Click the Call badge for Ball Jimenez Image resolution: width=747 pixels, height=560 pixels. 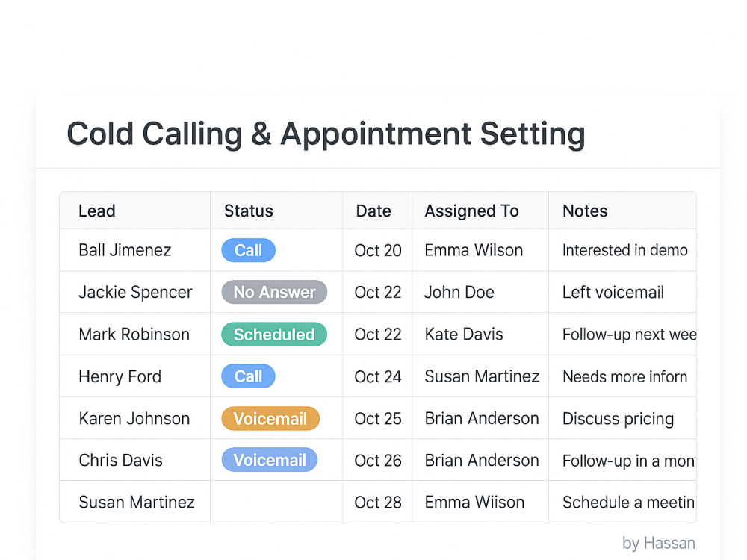(248, 250)
